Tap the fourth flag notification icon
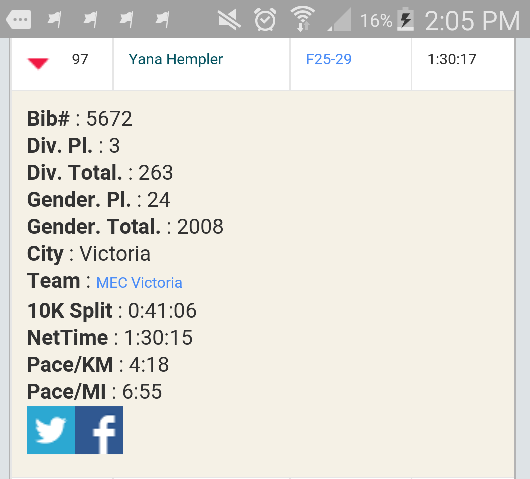Screen dimensions: 530x479 (163, 19)
